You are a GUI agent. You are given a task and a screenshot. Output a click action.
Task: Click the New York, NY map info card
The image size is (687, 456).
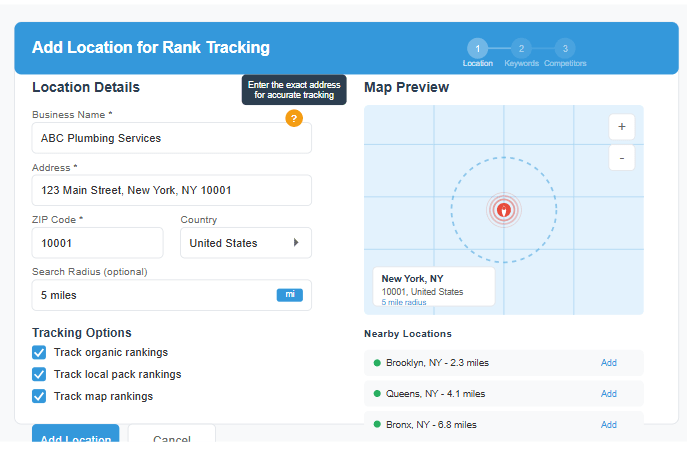click(433, 286)
